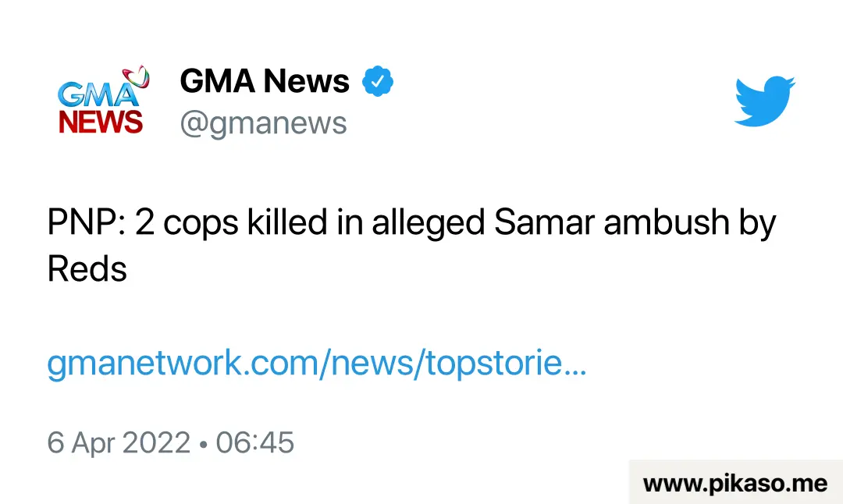The image size is (843, 504).
Task: Open the gmanetwork.com/news/topstorie… link
Action: coord(317,364)
